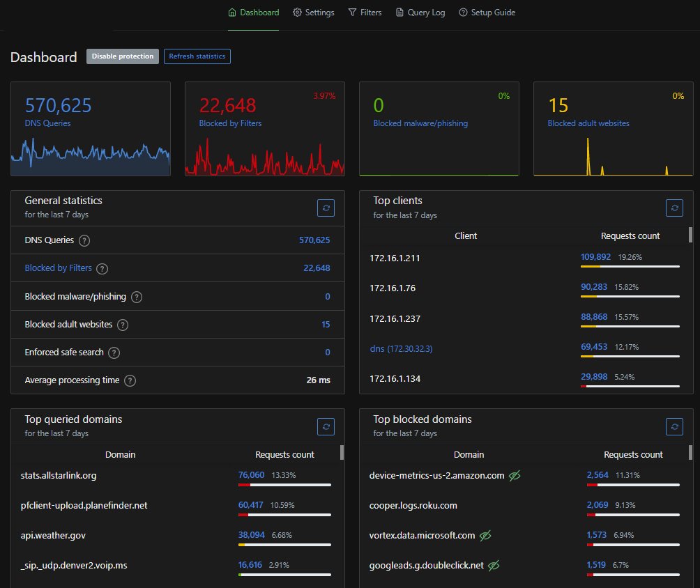Toggle blocking for googleads.g.doubleclick.net
Viewport: 700px width, 588px height.
(x=494, y=565)
